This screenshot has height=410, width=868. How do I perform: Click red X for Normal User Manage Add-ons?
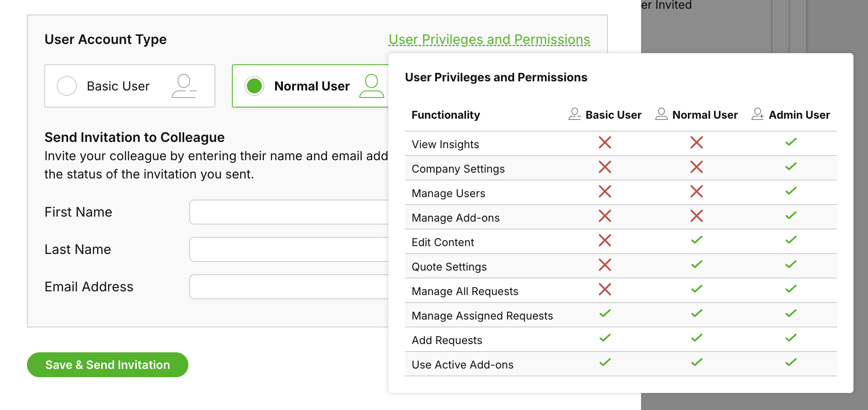[x=697, y=216]
